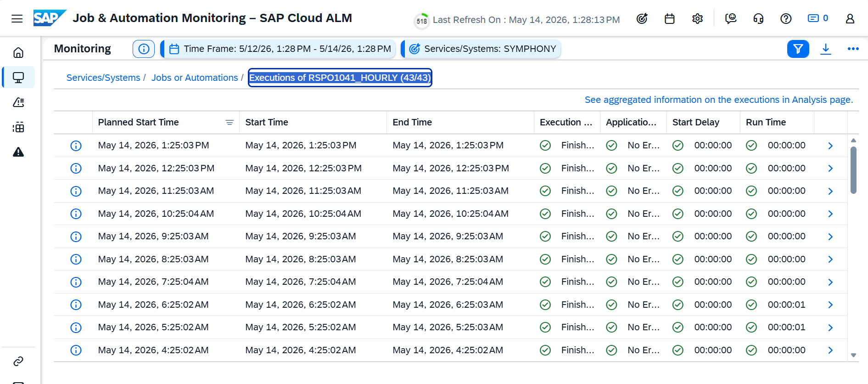The image size is (868, 384).
Task: Toggle the filter button in Monitoring bar
Action: (798, 49)
